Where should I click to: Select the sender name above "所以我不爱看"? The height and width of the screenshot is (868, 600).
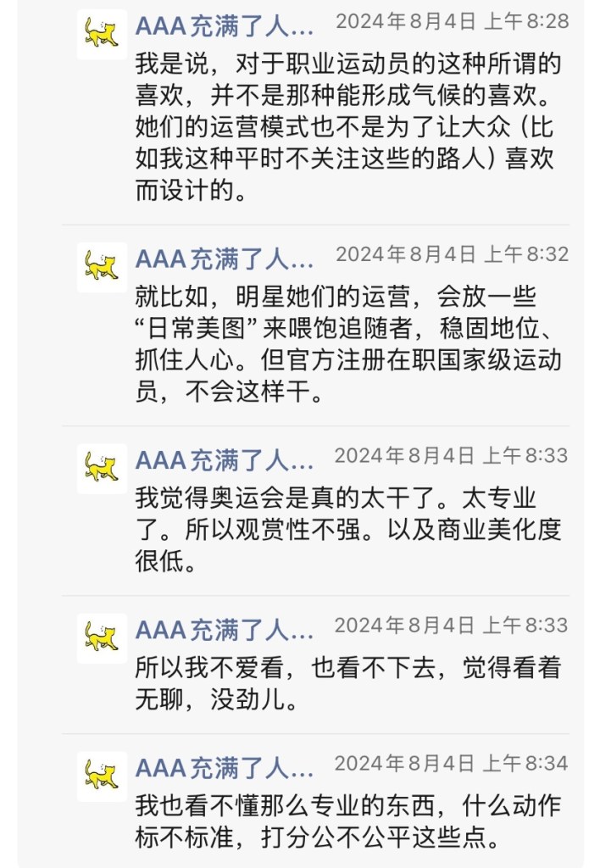coord(224,628)
